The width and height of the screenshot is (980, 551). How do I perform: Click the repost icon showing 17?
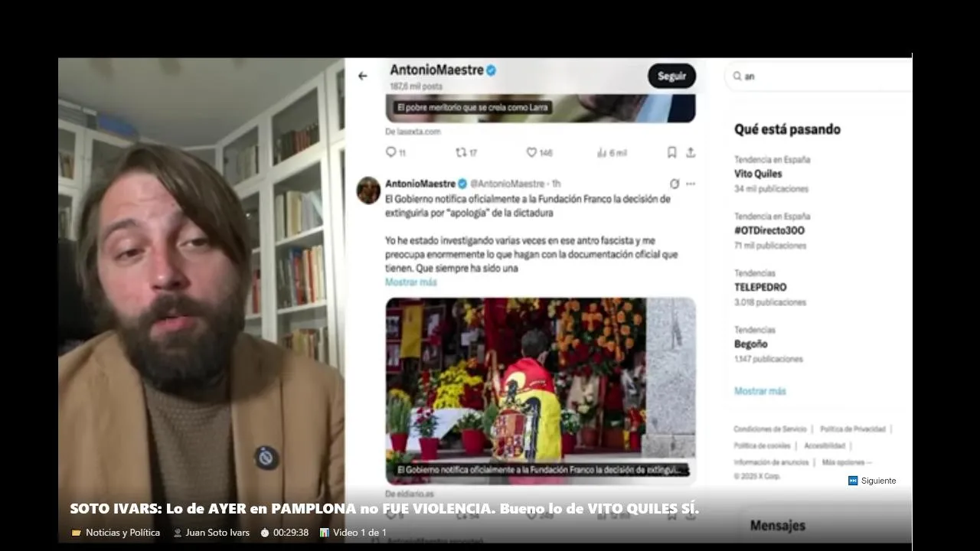pyautogui.click(x=461, y=152)
